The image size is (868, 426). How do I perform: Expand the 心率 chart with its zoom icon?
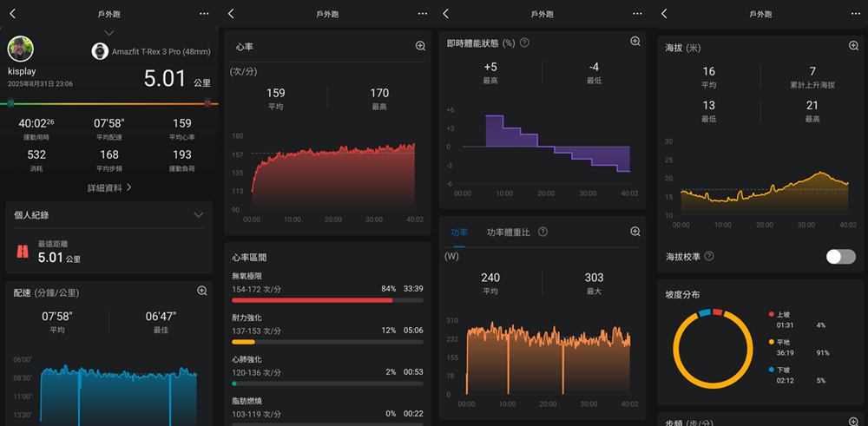click(x=420, y=46)
